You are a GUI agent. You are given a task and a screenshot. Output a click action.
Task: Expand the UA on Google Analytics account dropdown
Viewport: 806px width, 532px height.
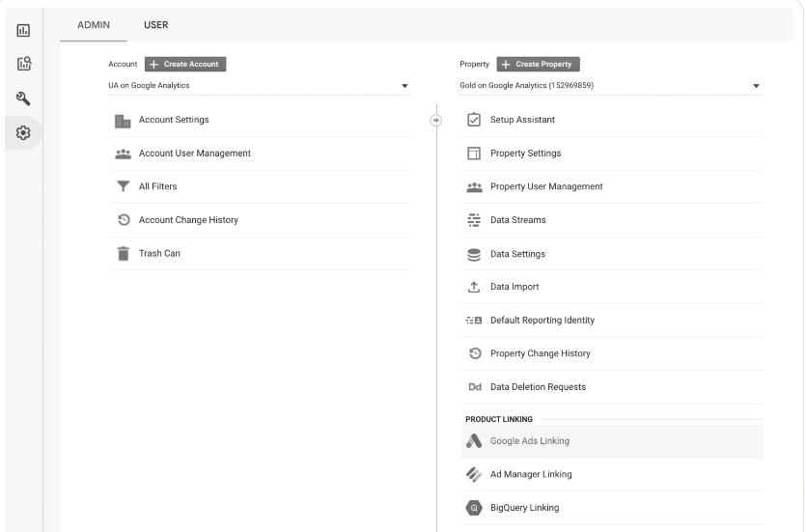tap(259, 86)
